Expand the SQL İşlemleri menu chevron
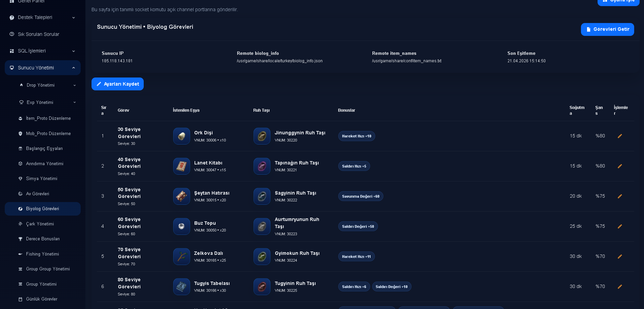The height and width of the screenshot is (309, 644). coord(74,51)
